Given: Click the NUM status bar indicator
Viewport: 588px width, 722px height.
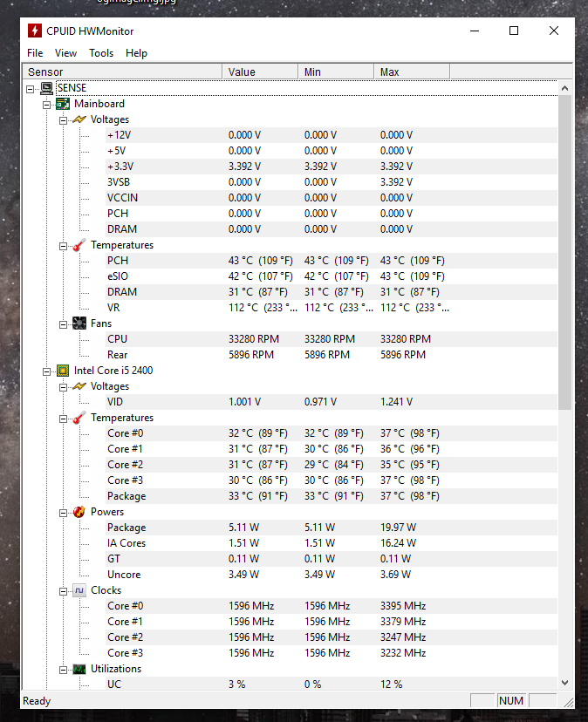Looking at the screenshot, I should 511,701.
